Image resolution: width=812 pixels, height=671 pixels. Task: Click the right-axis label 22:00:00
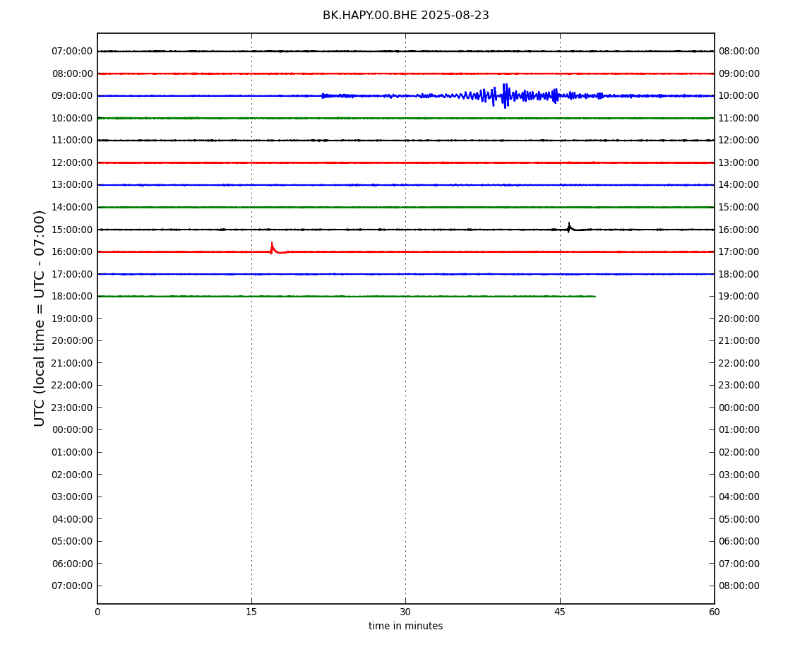(739, 363)
